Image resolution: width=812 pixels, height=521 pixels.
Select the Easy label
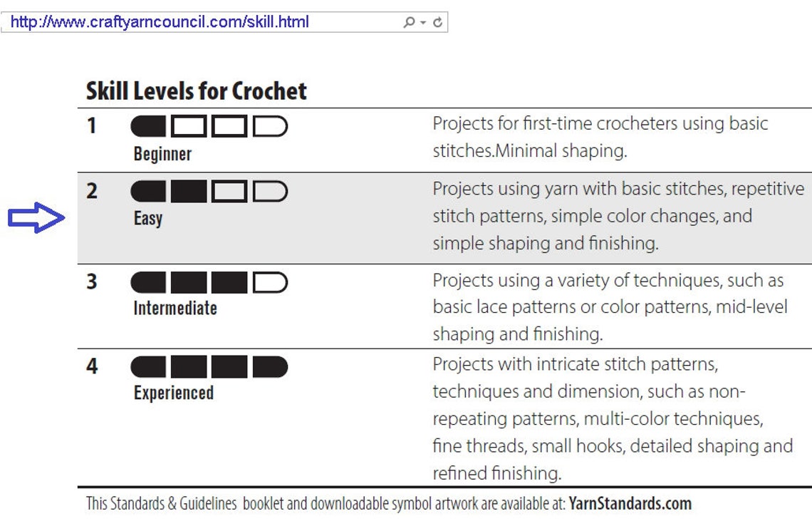pyautogui.click(x=148, y=218)
